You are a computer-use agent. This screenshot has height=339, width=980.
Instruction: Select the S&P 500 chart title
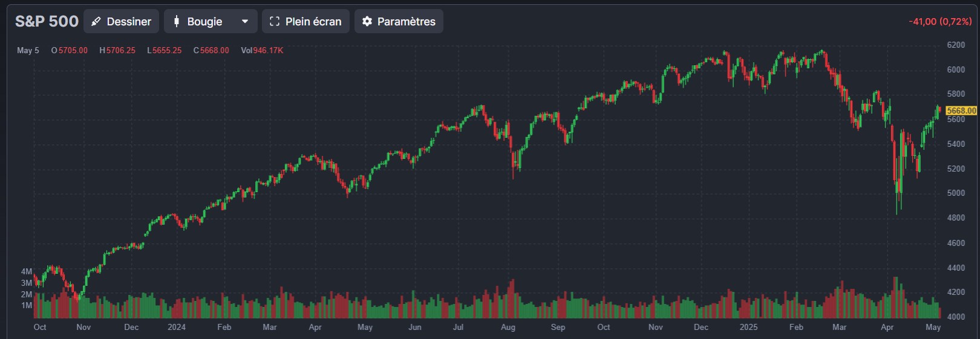(47, 22)
